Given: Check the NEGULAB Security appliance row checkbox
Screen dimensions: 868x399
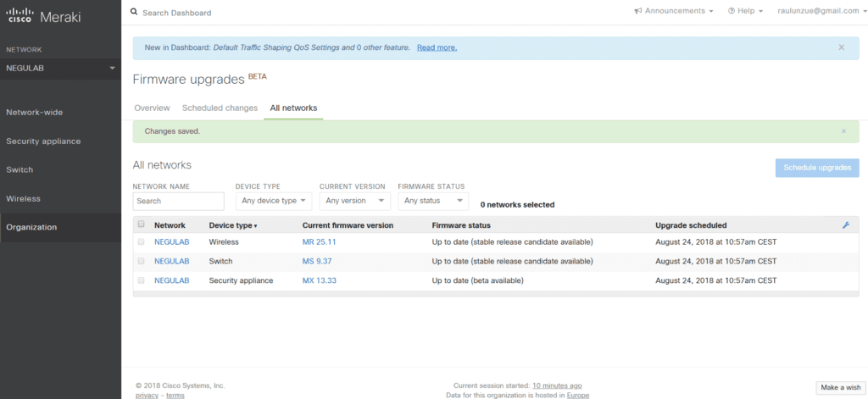Looking at the screenshot, I should pos(142,280).
